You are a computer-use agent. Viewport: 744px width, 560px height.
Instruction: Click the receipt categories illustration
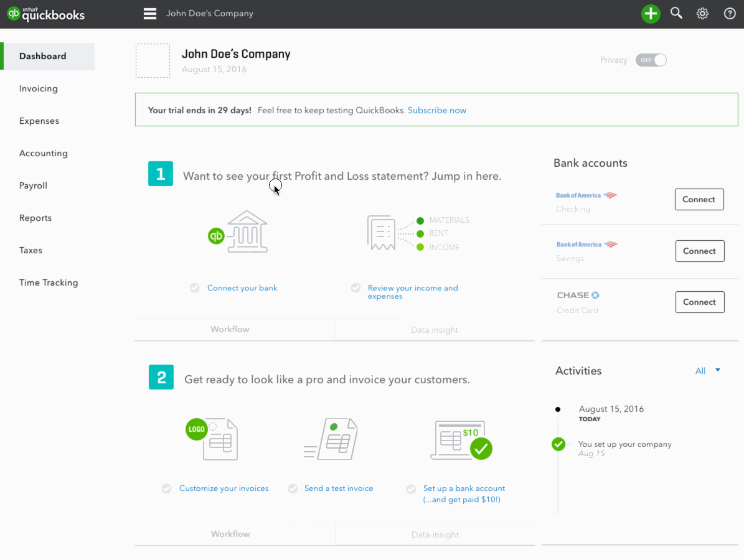pyautogui.click(x=418, y=233)
